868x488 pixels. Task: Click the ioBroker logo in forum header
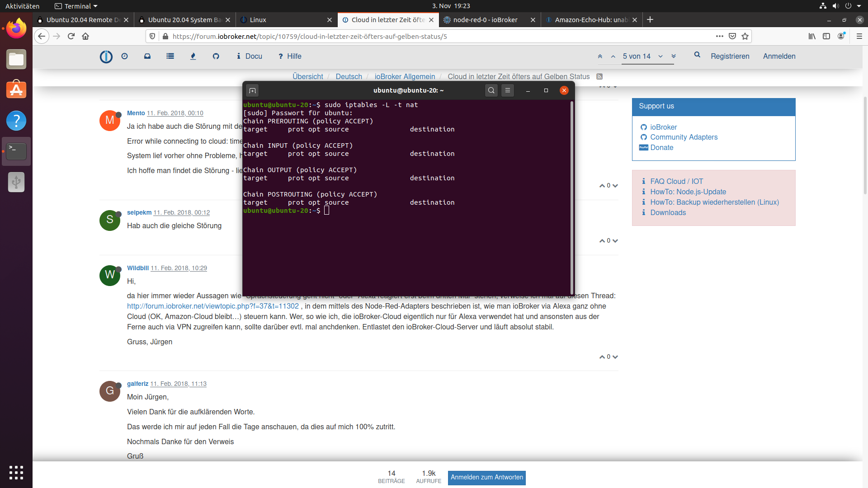click(x=106, y=56)
